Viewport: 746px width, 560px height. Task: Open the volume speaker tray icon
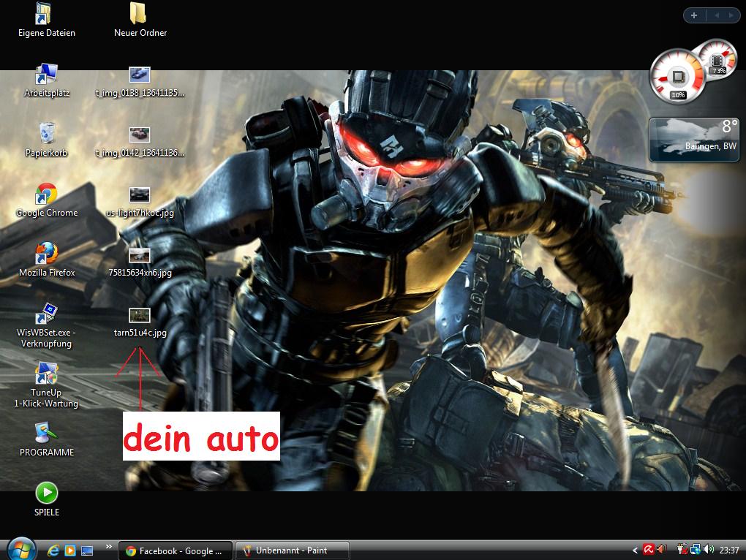pyautogui.click(x=709, y=550)
